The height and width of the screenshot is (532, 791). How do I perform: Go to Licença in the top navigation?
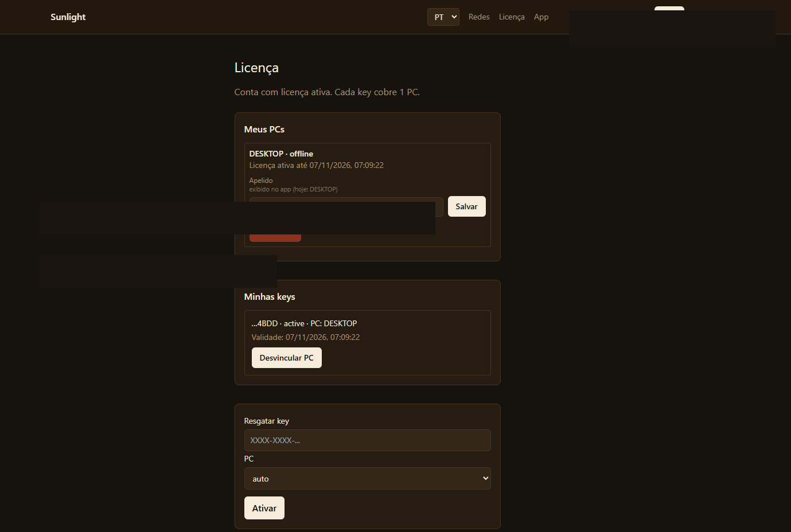pyautogui.click(x=512, y=17)
